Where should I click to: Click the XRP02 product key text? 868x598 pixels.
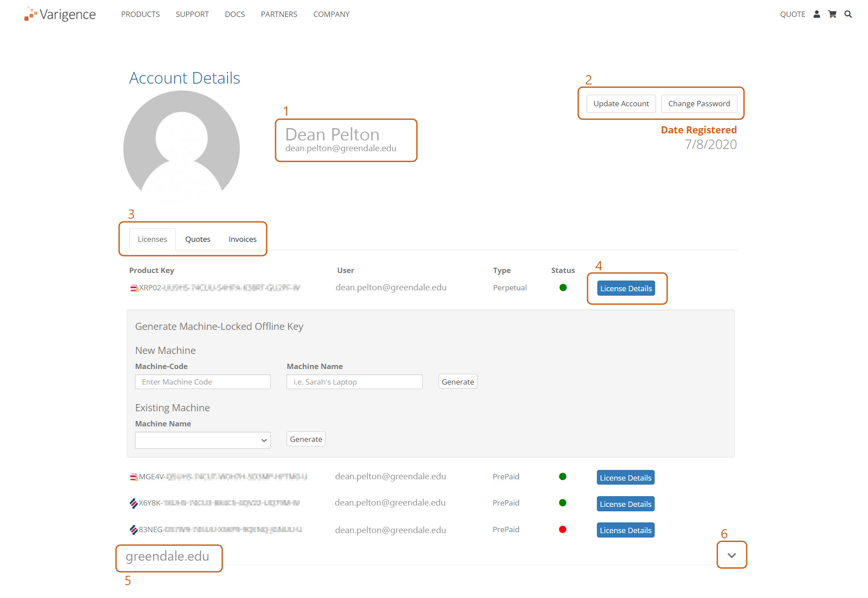pos(220,288)
